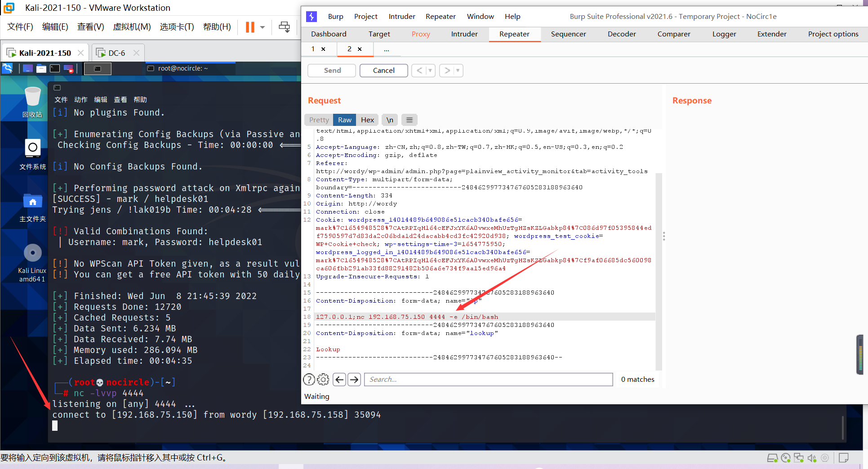Expand the forward history dropdown arrow
868x469 pixels.
[x=458, y=71]
